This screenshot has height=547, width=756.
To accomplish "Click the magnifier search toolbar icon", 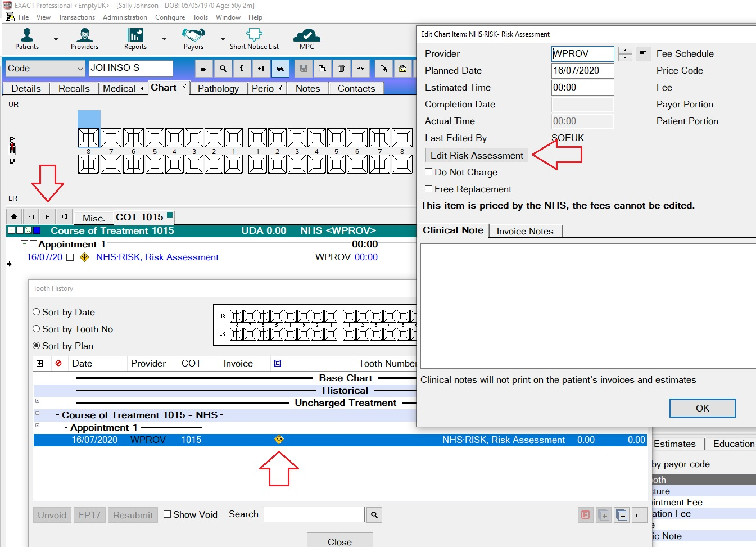I will click(x=223, y=69).
